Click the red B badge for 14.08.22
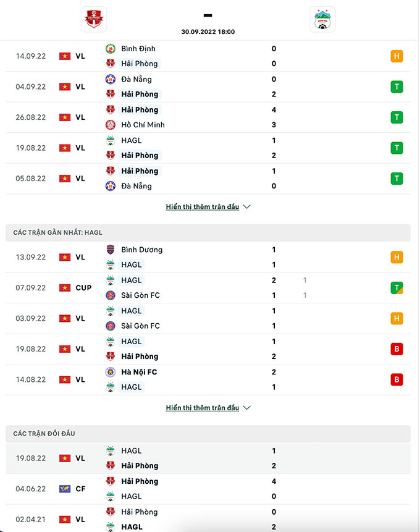 point(397,379)
